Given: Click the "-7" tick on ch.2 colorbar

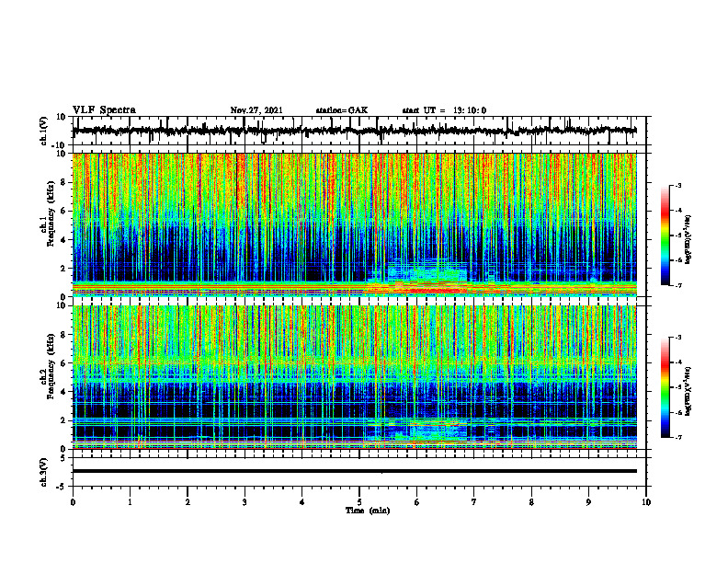Looking at the screenshot, I should pyautogui.click(x=678, y=437).
